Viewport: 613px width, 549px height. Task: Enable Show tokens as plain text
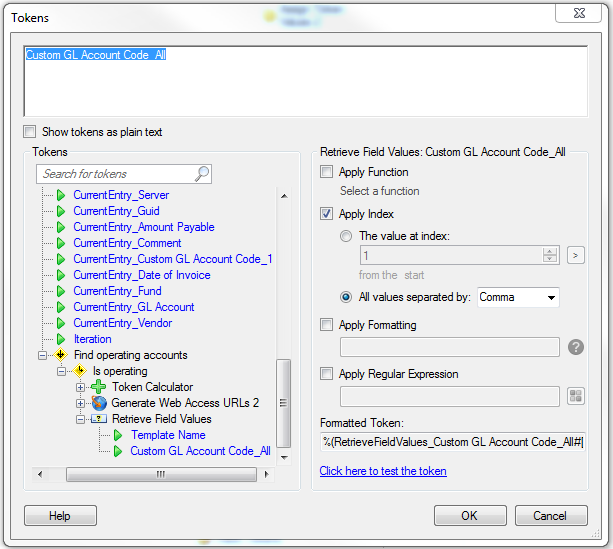[29, 131]
